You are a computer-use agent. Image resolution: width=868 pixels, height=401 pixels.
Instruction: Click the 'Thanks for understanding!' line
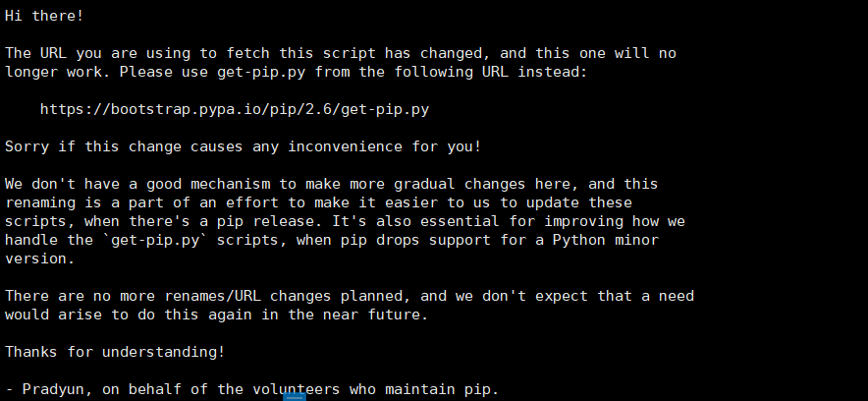tap(115, 352)
